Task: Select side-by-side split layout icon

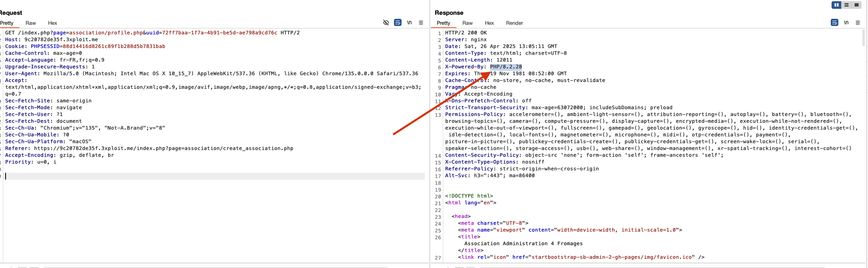Action: [836, 5]
